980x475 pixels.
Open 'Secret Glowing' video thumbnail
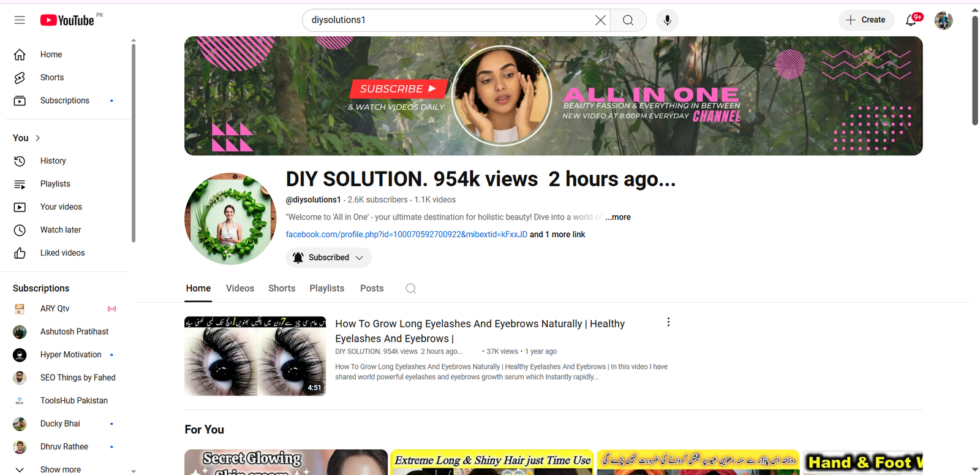pyautogui.click(x=286, y=462)
